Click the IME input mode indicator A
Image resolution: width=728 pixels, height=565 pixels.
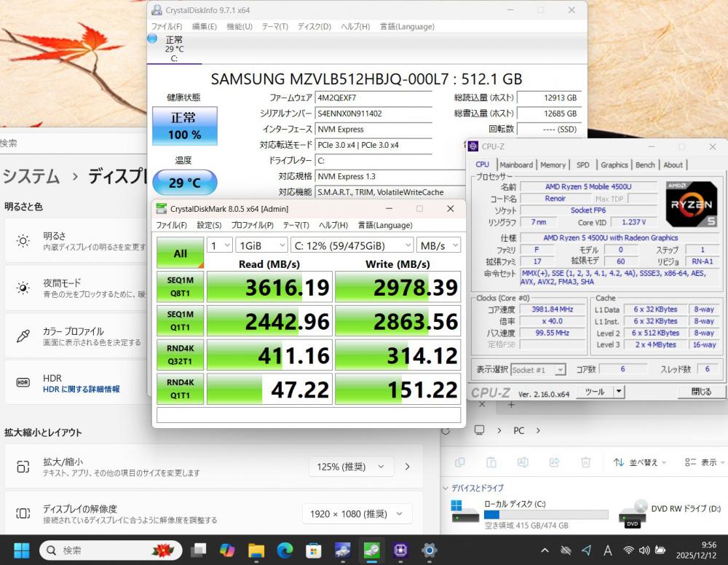607,550
